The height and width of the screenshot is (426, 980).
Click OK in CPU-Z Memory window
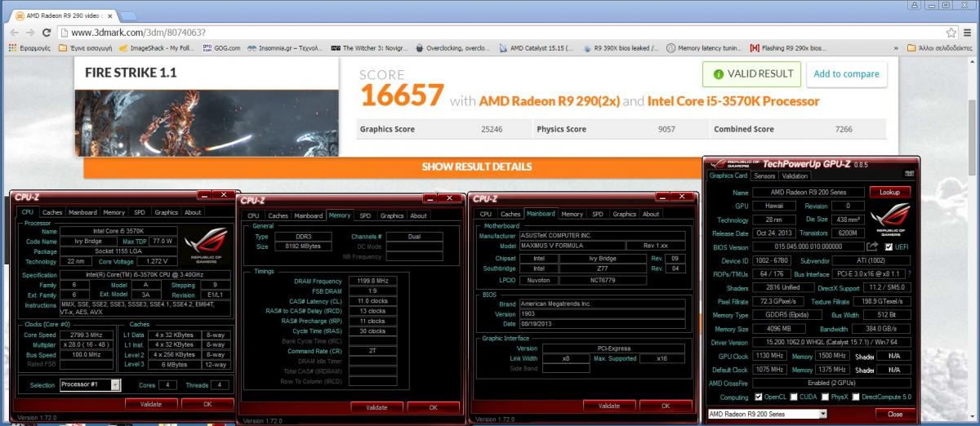tap(433, 407)
